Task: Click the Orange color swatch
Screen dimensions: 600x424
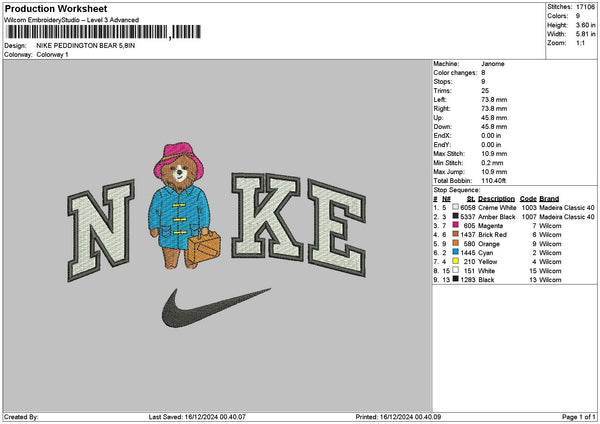Action: [x=455, y=243]
